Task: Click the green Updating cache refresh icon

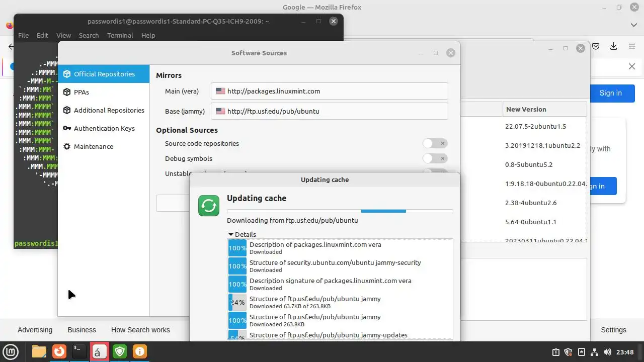Action: coord(209,206)
